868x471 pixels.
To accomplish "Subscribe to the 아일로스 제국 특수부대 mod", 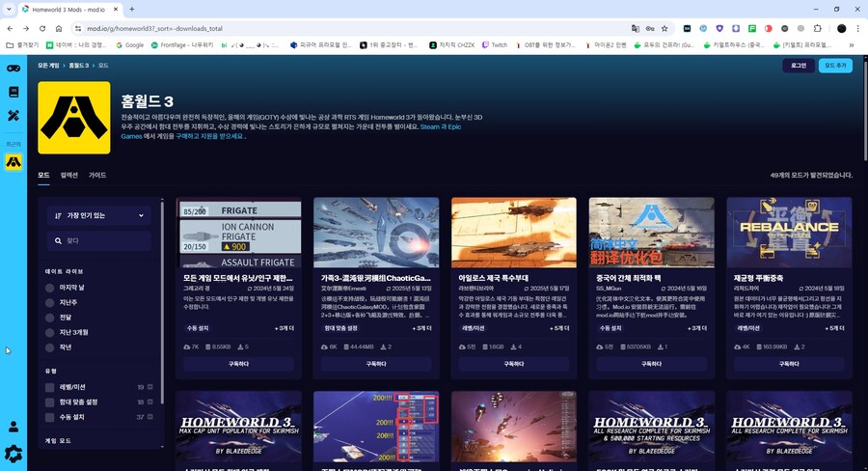I will [514, 364].
